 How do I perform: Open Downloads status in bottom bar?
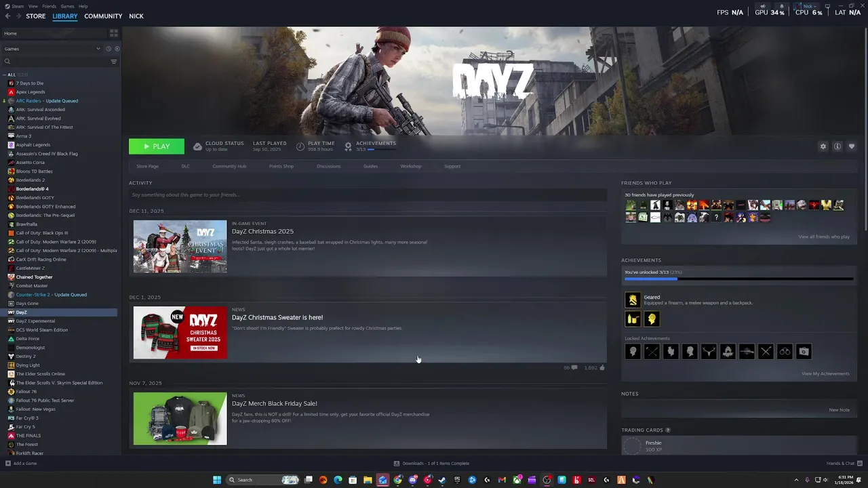431,464
